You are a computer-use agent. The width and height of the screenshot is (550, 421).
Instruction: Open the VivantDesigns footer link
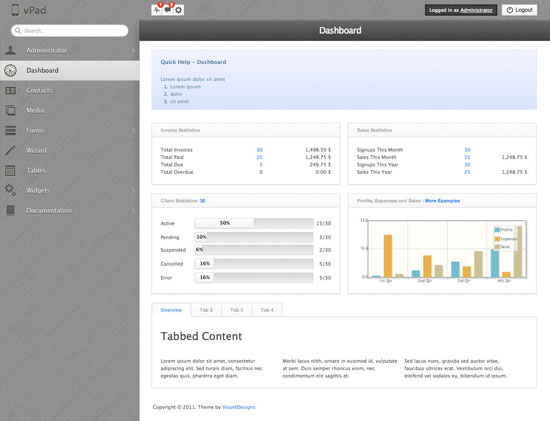click(239, 407)
